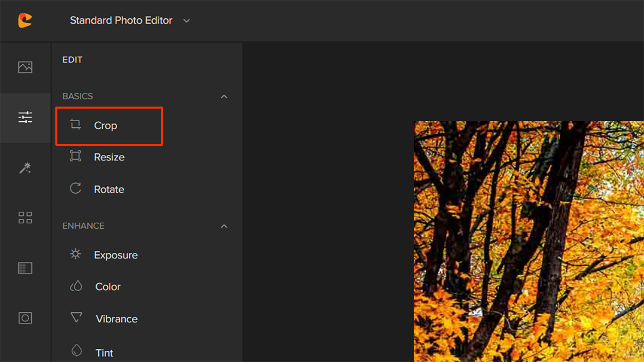The height and width of the screenshot is (362, 644).
Task: Collapse the ENHANCE section chevron
Action: click(x=224, y=226)
